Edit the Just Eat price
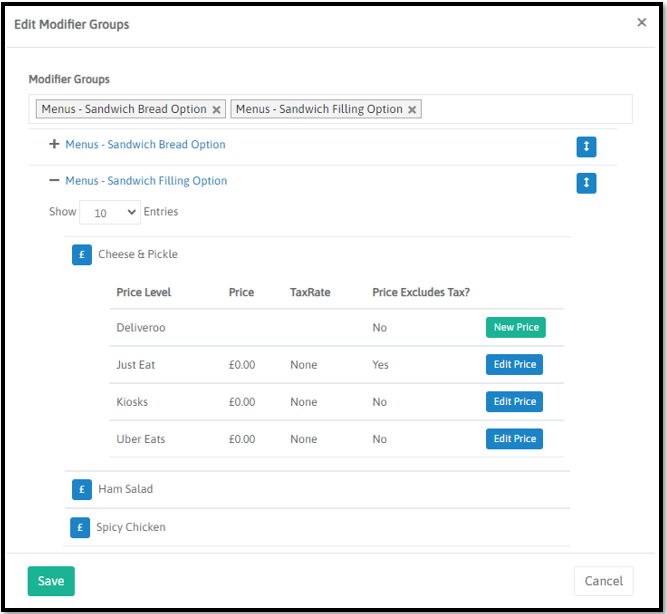 [x=514, y=365]
